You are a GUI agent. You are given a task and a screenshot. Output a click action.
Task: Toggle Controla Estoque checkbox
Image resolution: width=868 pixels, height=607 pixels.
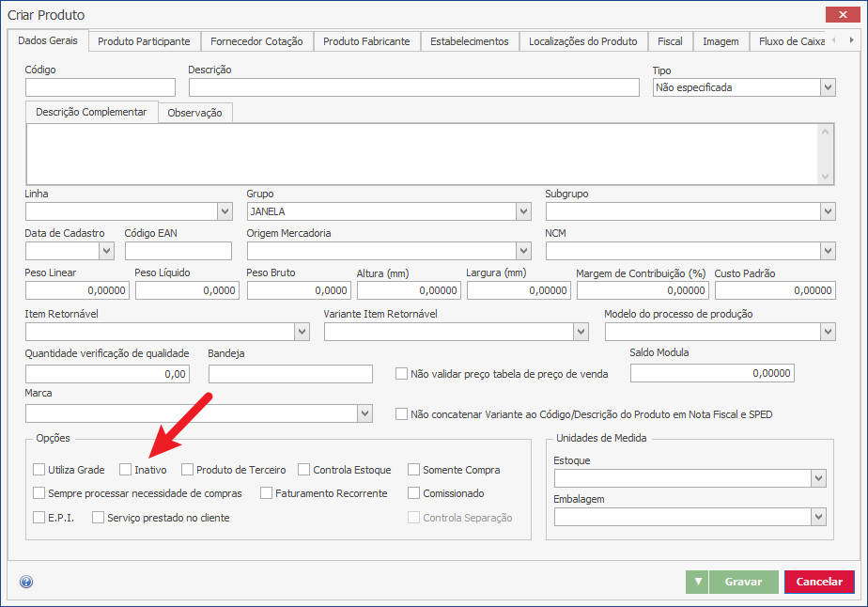point(304,470)
